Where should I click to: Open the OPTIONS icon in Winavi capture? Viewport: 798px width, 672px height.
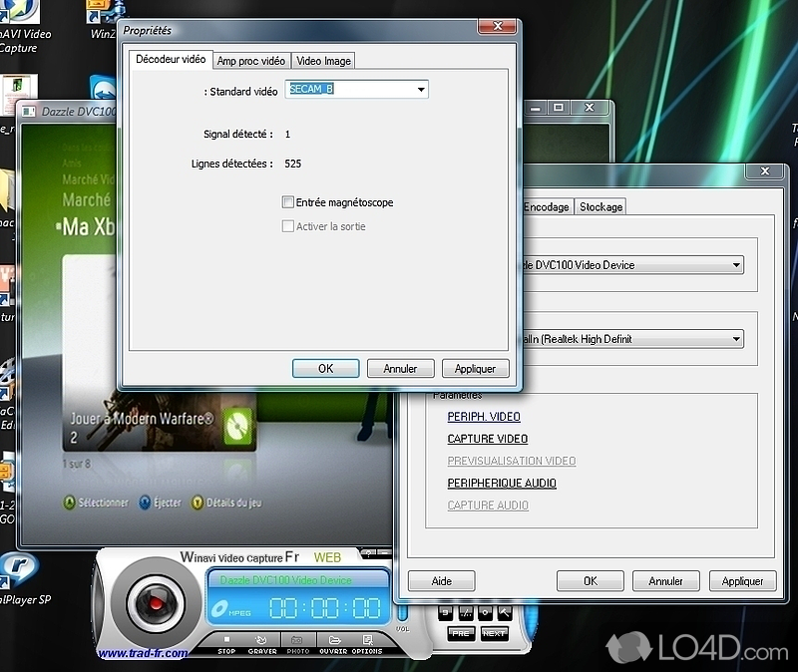[366, 642]
